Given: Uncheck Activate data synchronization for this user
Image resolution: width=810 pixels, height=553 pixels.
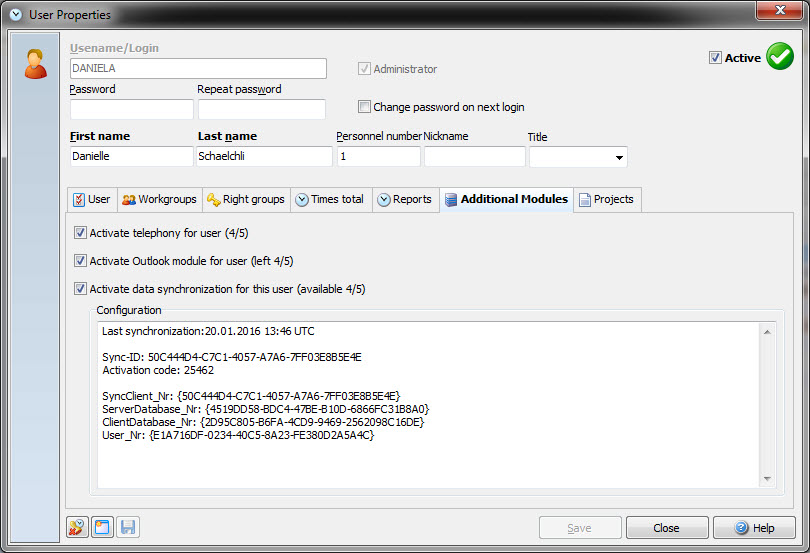Looking at the screenshot, I should pos(81,289).
